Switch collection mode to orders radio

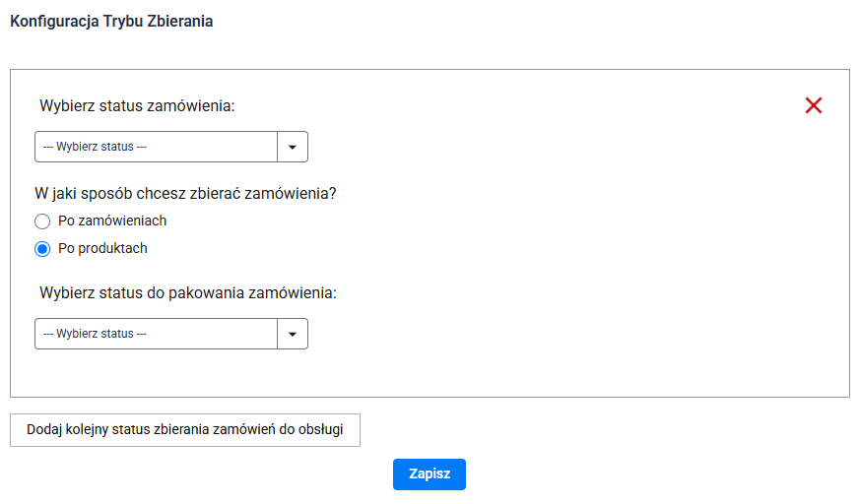(x=42, y=221)
